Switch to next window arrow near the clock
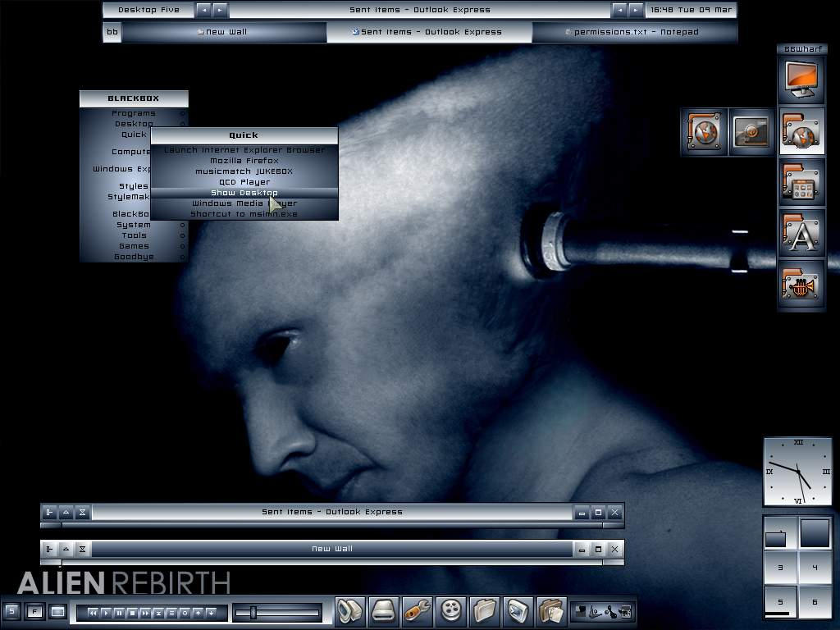Viewport: 840px width, 630px height. coord(636,10)
